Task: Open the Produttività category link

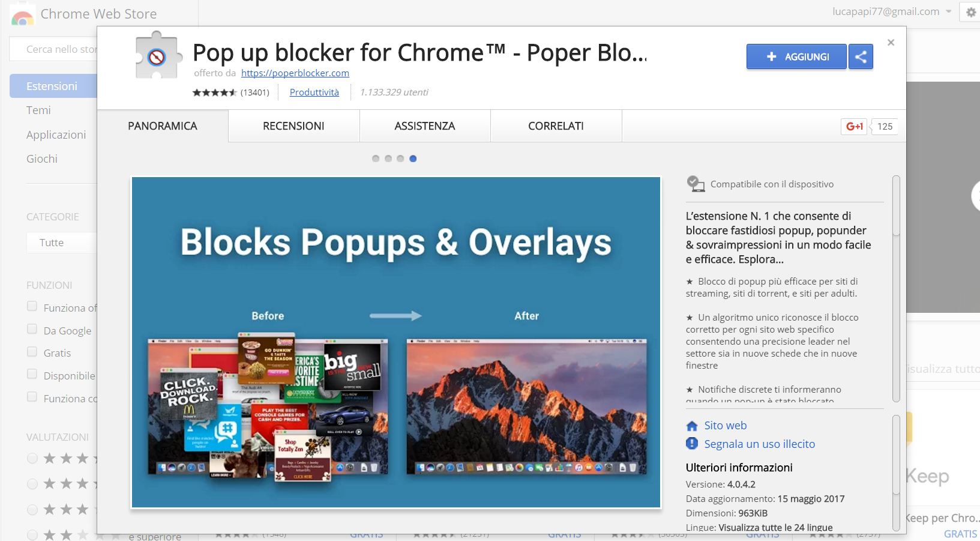Action: pos(314,92)
